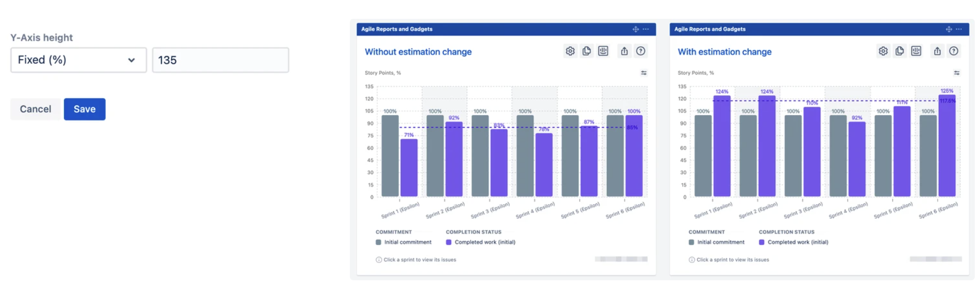980x285 pixels.
Task: Open chart filter options in left gadget
Action: point(644,73)
